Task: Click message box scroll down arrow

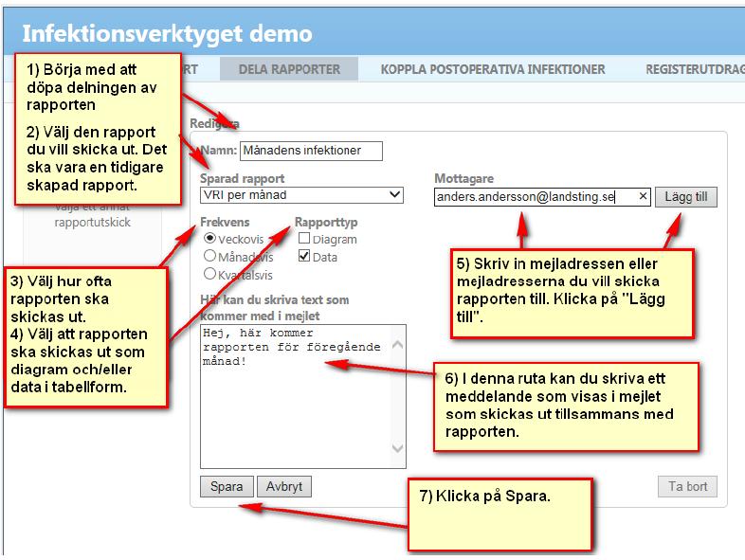Action: click(398, 448)
